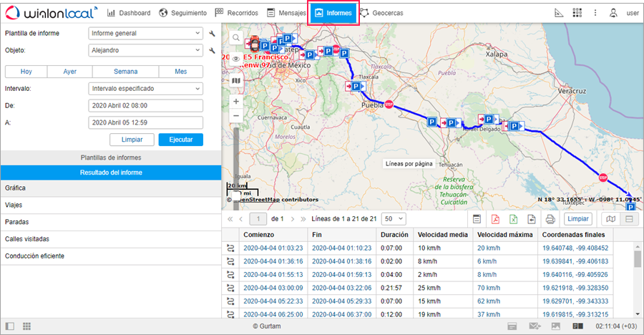Toggle map visibility eye icon
Viewport: 644px width, 335px height.
pos(236,59)
